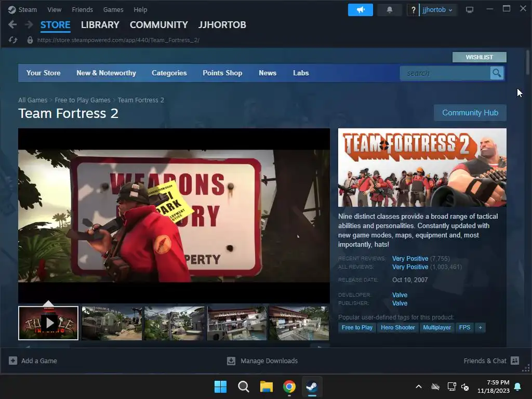Switch to the COMMUNITY tab

tap(159, 25)
